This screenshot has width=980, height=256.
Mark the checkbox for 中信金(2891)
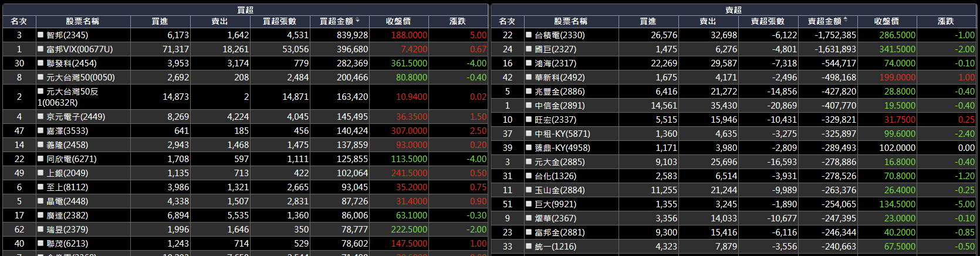pyautogui.click(x=529, y=105)
